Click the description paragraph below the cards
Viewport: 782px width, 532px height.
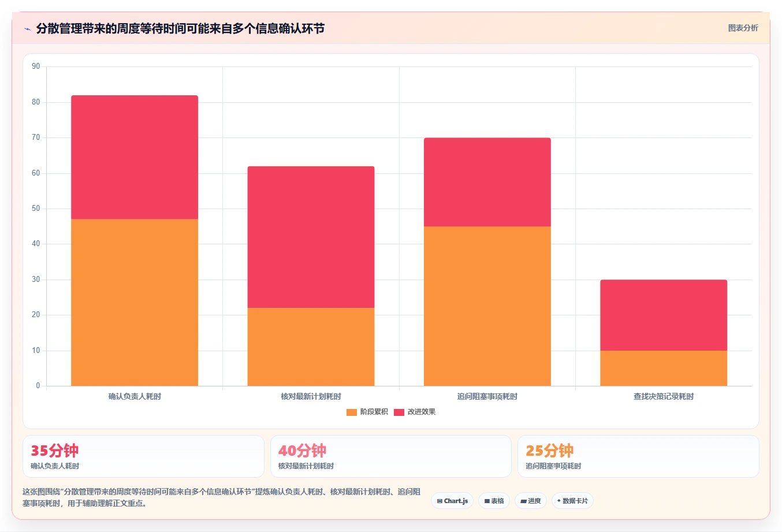(222, 497)
